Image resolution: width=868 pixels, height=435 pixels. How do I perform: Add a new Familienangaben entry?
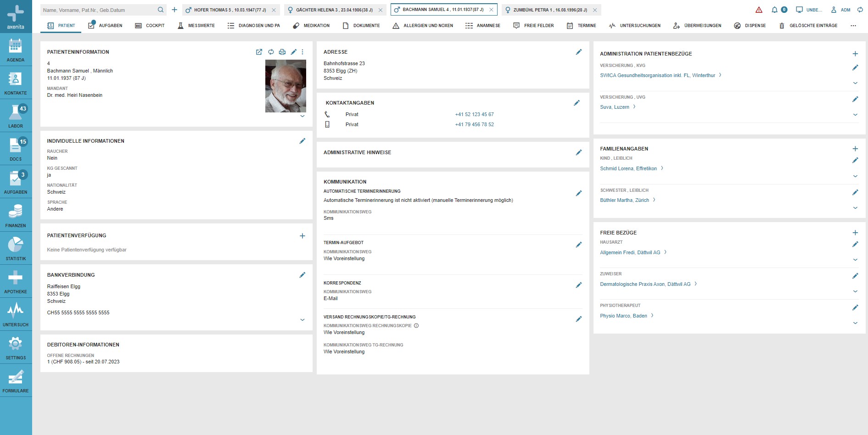tap(855, 149)
